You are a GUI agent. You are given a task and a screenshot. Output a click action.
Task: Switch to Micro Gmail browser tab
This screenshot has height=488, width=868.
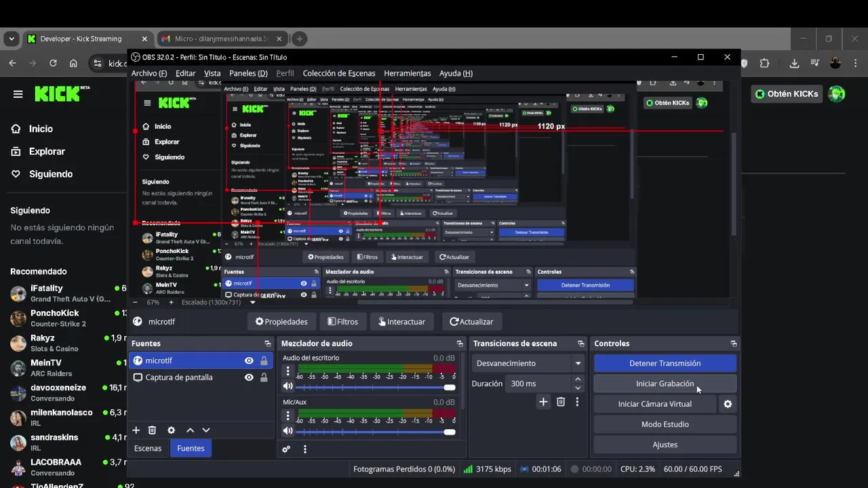point(222,39)
